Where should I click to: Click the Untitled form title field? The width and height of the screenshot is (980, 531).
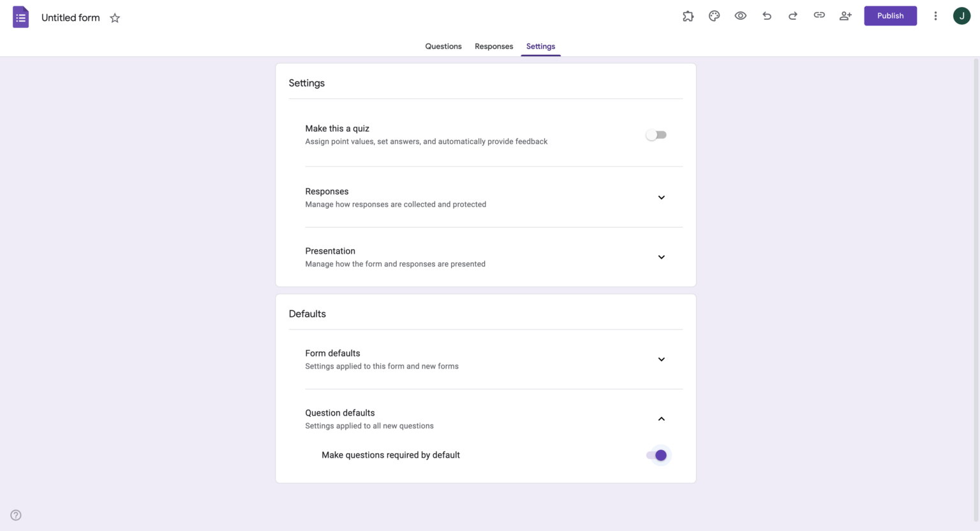tap(70, 17)
